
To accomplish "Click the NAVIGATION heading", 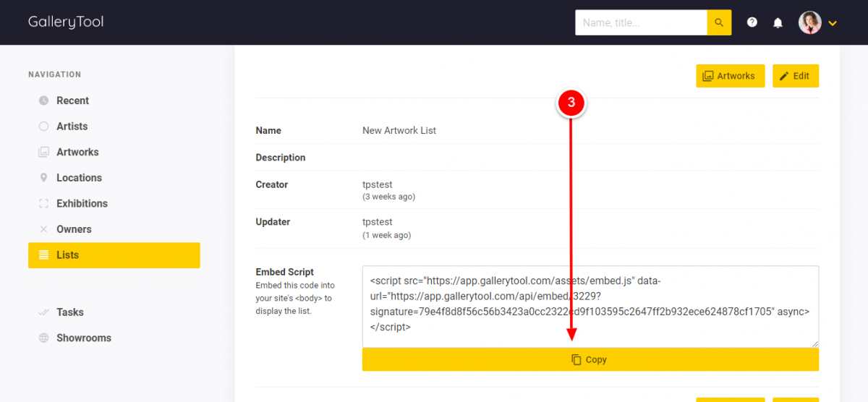I will click(x=55, y=74).
